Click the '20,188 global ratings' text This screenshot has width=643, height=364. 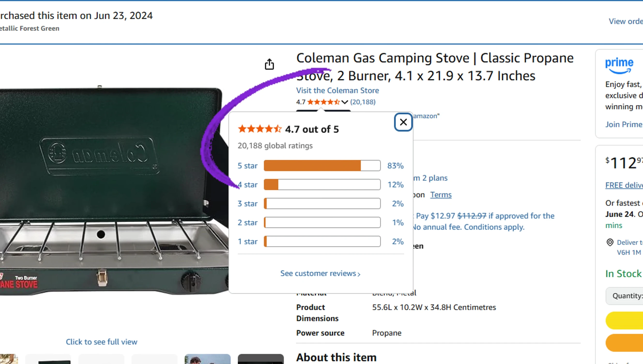coord(275,146)
